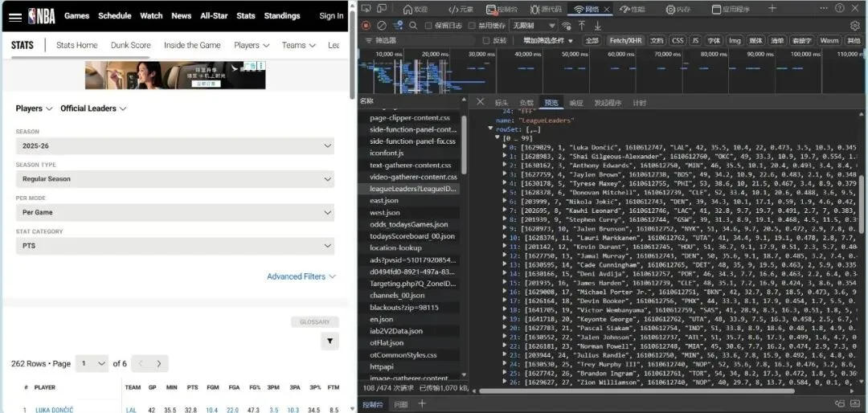Switch to the Elements (元素) DevTools tab
The image size is (868, 413).
coord(461,9)
